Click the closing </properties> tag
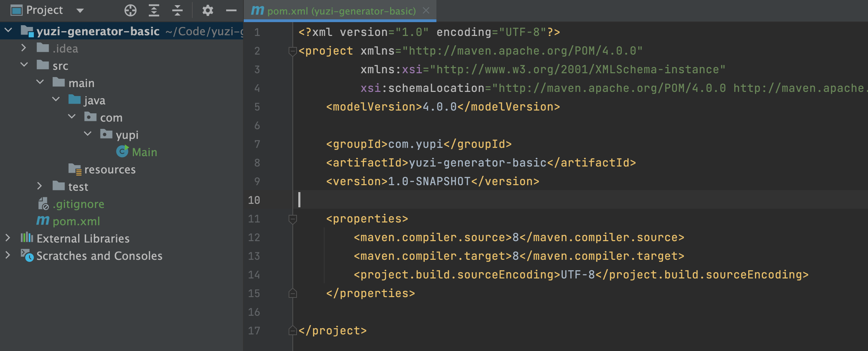This screenshot has width=868, height=351. (x=371, y=293)
